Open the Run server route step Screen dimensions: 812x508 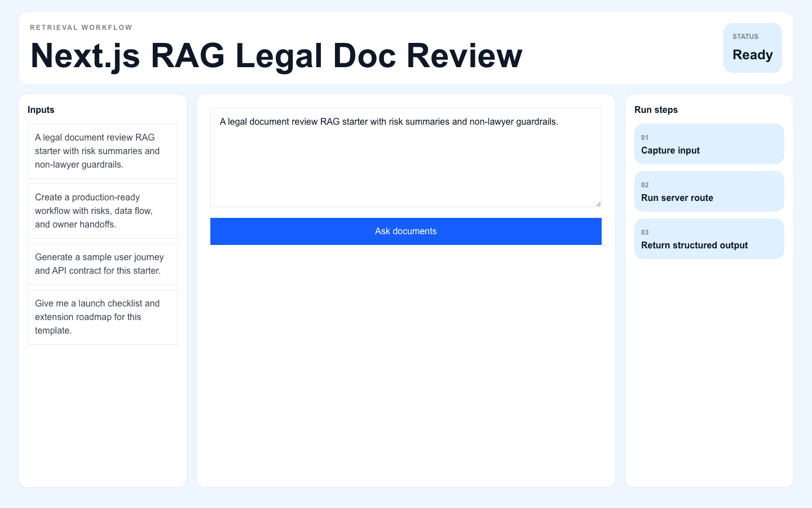(x=709, y=191)
